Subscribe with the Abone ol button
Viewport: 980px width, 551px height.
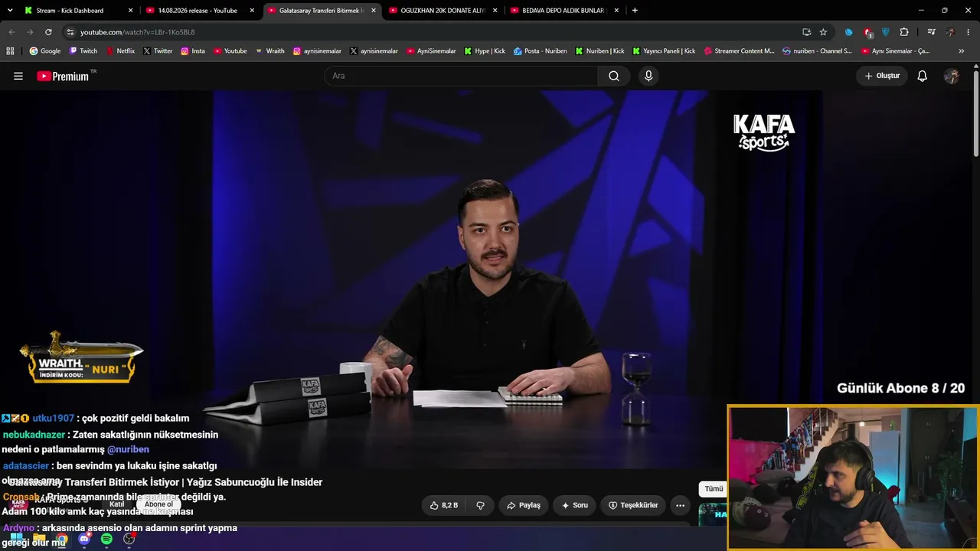[x=159, y=504]
